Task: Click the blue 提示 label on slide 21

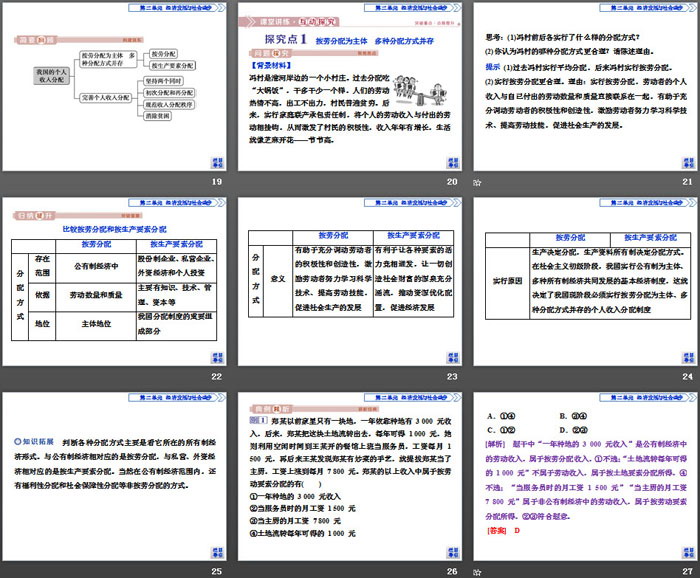Action: (492, 67)
